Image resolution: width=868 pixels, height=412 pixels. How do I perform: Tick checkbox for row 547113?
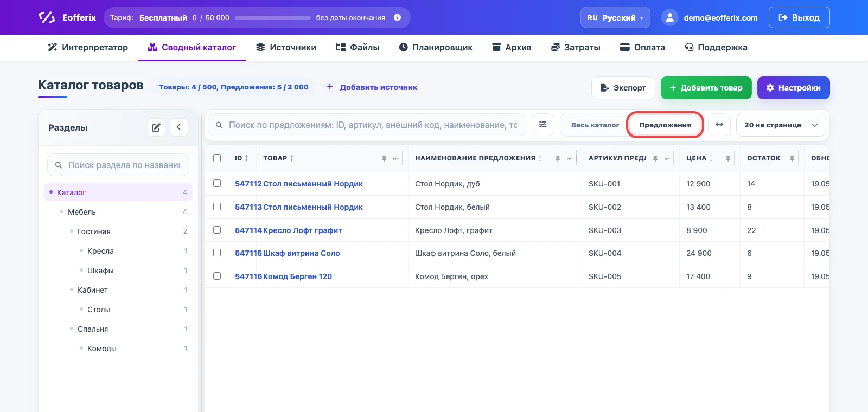tap(217, 207)
